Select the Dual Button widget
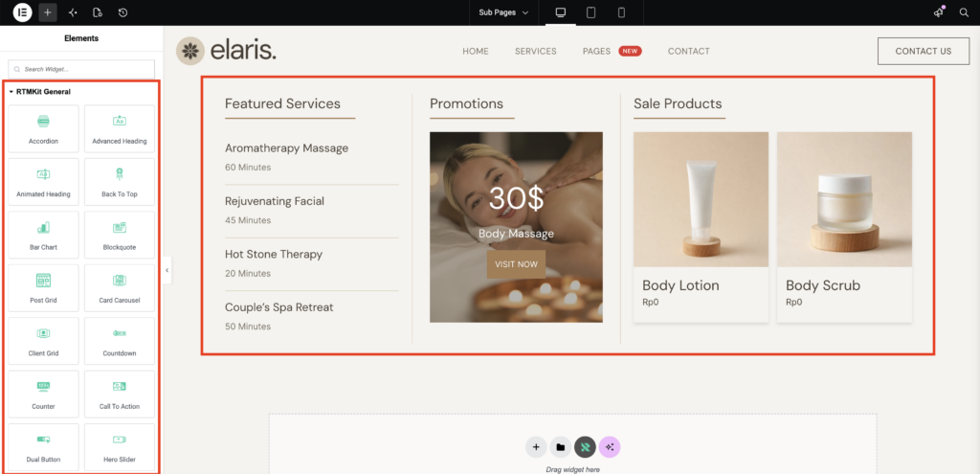 (43, 447)
